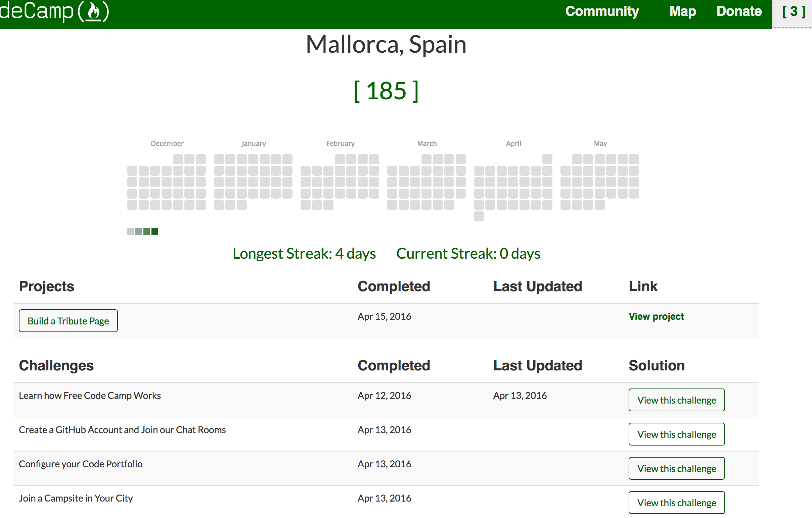
Task: Click Current Streak: 0 days text
Action: [x=468, y=254]
